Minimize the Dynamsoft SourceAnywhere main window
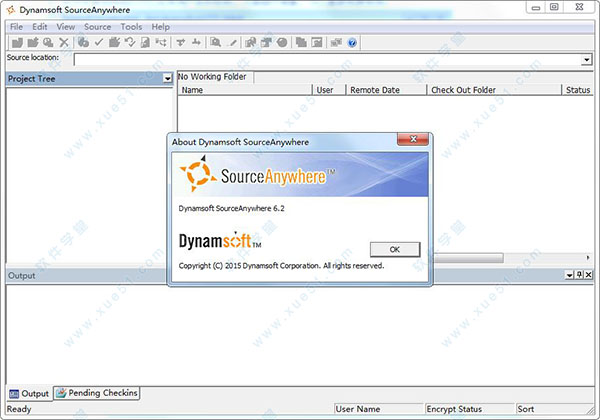Image resolution: width=600 pixels, height=420 pixels. [x=536, y=7]
